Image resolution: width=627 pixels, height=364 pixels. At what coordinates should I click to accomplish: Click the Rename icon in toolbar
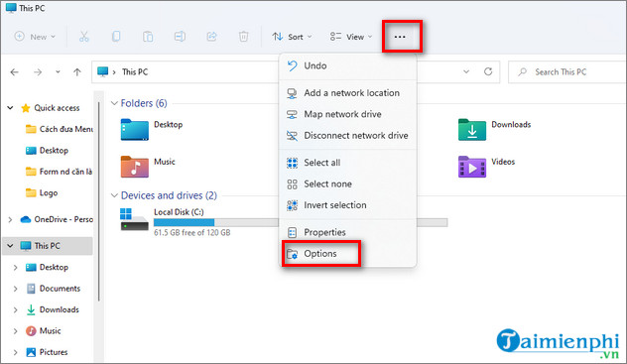point(180,37)
